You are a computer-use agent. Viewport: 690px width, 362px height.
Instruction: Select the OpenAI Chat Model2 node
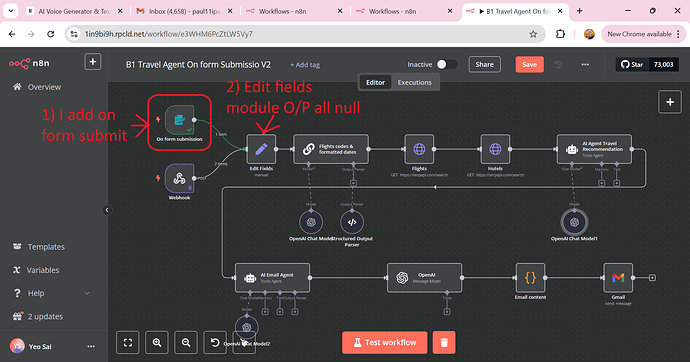click(x=246, y=328)
